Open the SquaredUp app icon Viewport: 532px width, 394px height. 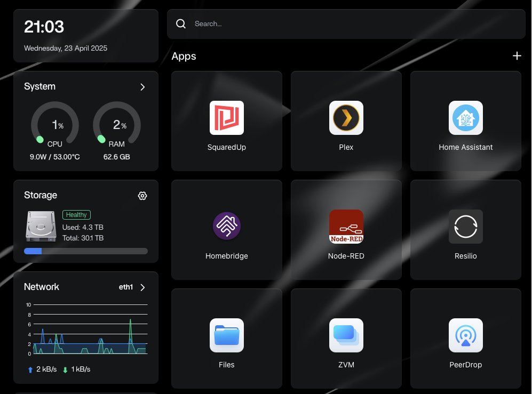[227, 118]
